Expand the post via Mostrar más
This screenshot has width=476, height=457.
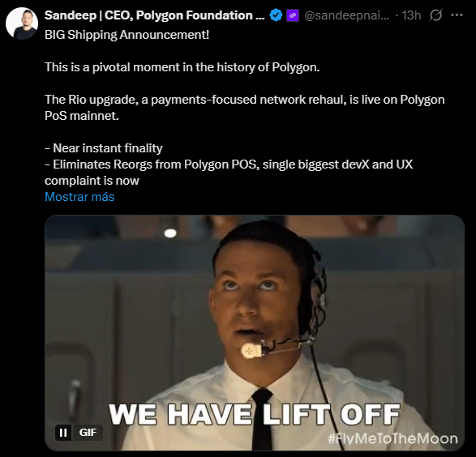point(79,197)
